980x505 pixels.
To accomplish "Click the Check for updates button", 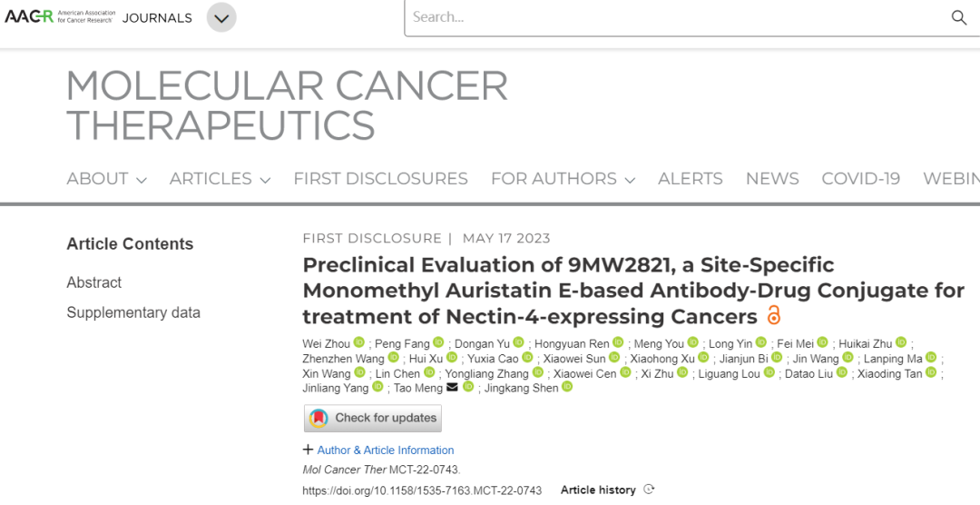I will pos(373,418).
